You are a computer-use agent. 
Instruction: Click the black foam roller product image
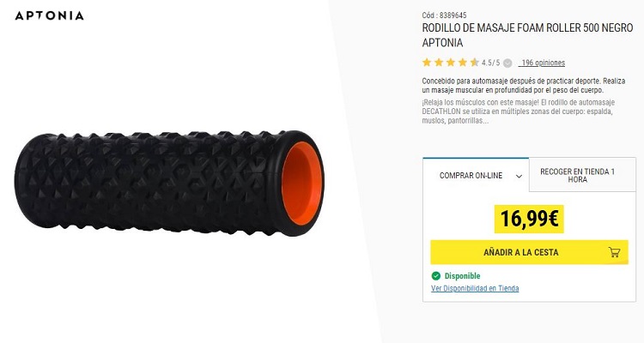point(170,183)
